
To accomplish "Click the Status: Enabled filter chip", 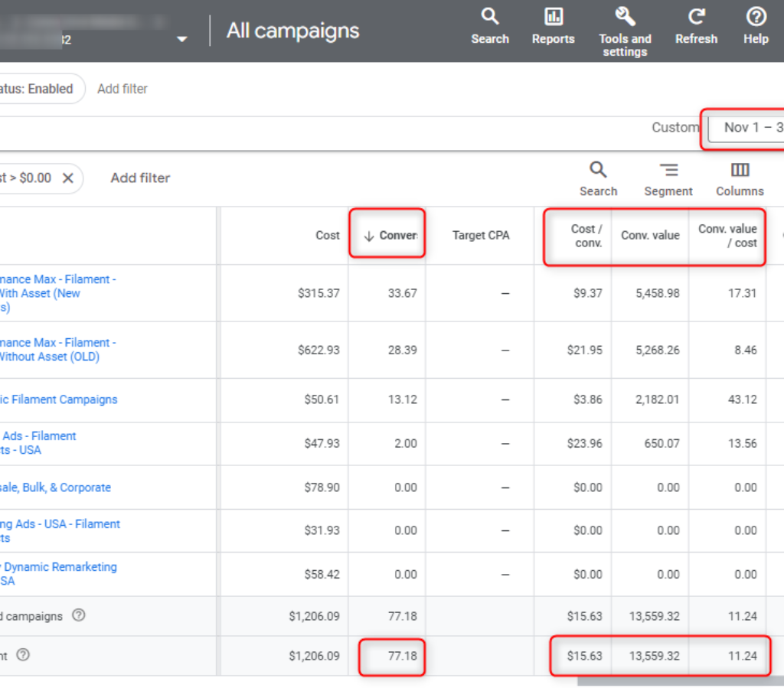I will [38, 89].
